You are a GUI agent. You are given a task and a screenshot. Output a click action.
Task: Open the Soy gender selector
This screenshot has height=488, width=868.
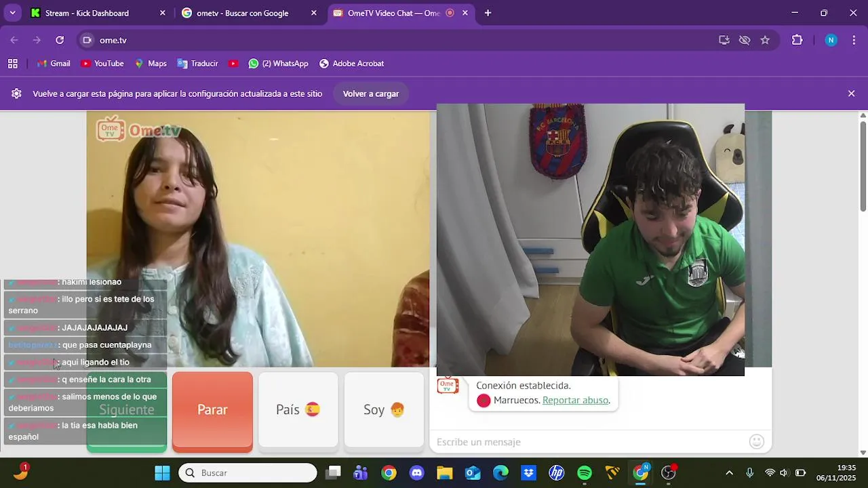click(x=384, y=410)
